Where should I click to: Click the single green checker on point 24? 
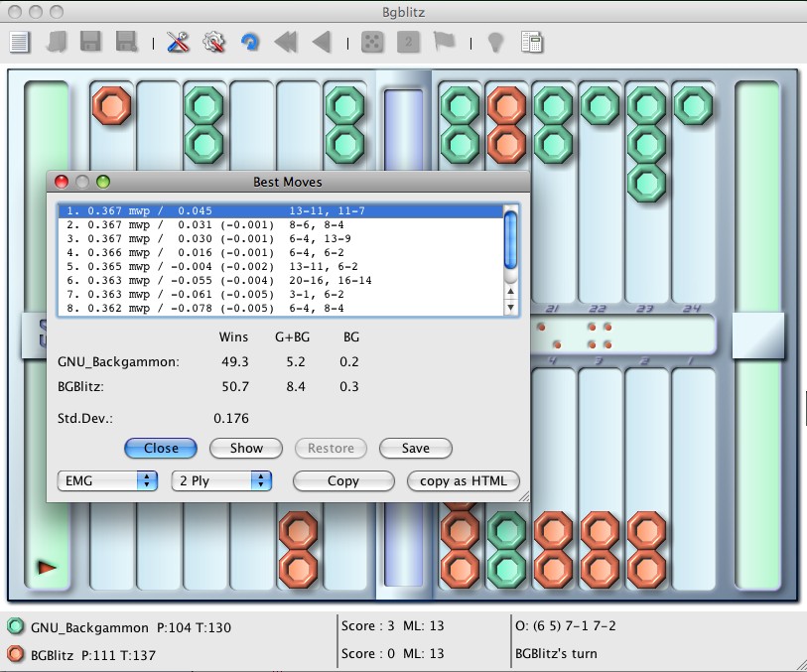[693, 105]
